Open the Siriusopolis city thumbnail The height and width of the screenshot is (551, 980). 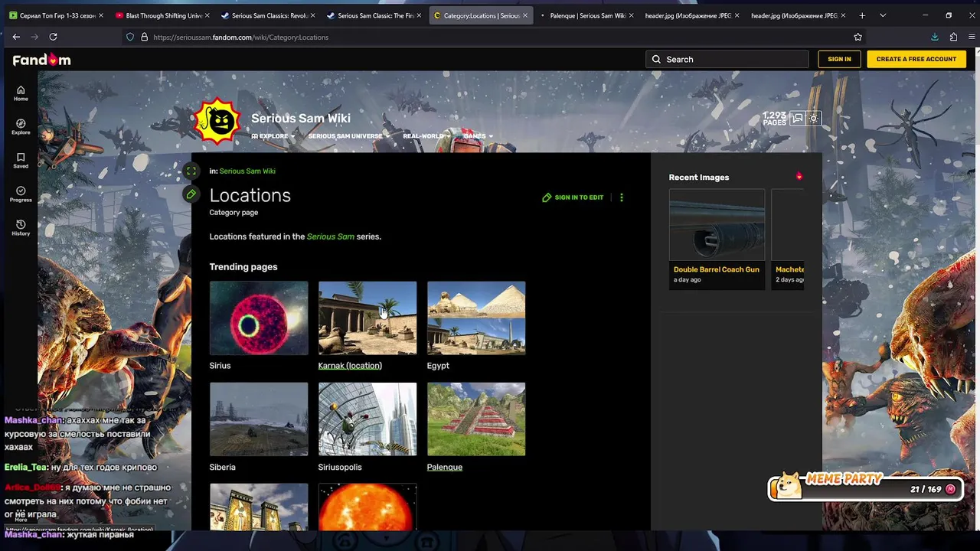pos(367,419)
